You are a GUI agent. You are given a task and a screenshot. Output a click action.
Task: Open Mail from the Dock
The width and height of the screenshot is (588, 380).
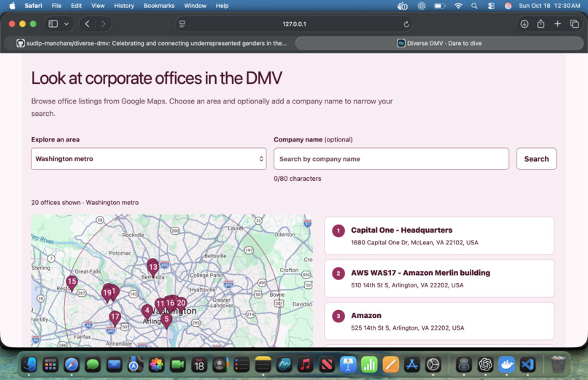click(114, 364)
